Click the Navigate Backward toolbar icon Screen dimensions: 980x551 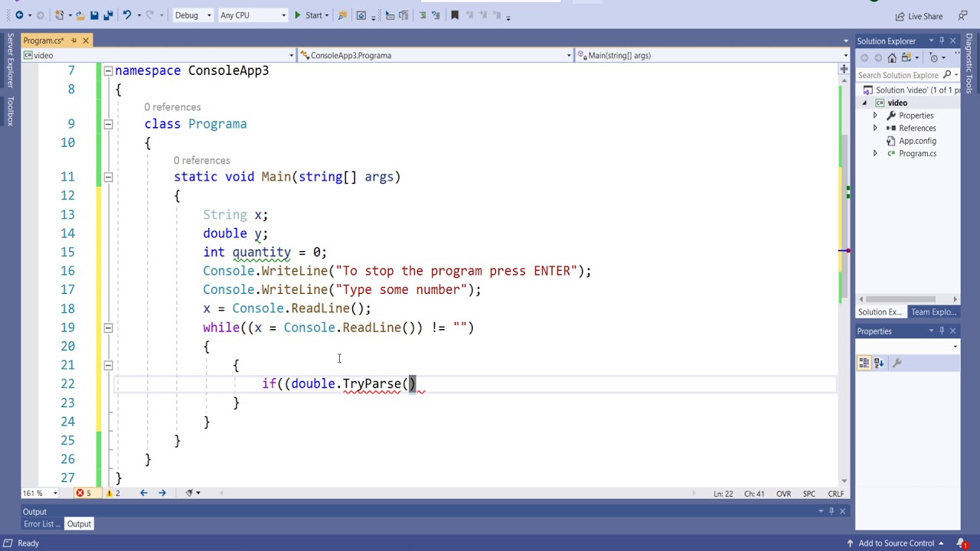point(19,15)
